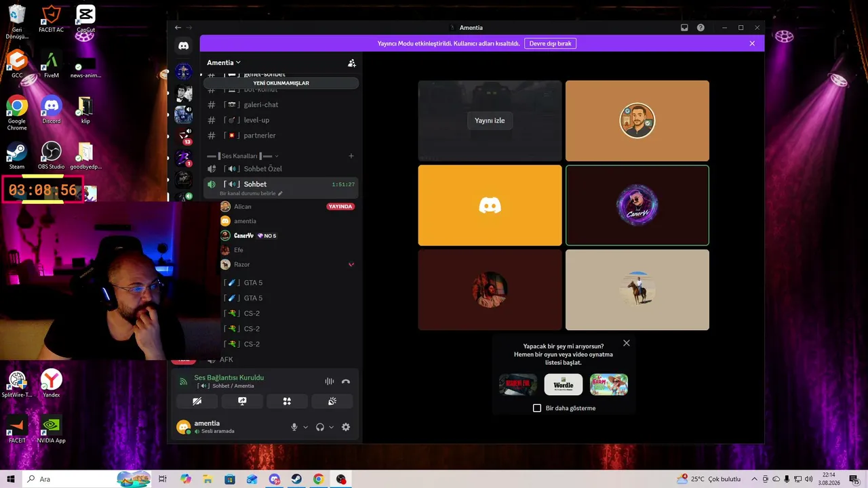
Task: Open the OBS Studio desktop shortcut
Action: [x=52, y=156]
